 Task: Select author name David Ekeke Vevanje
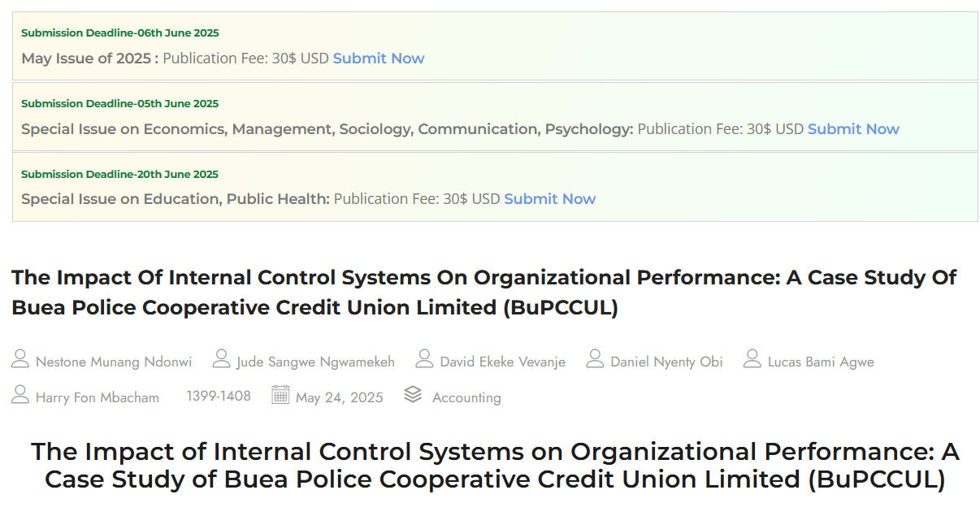coord(502,362)
